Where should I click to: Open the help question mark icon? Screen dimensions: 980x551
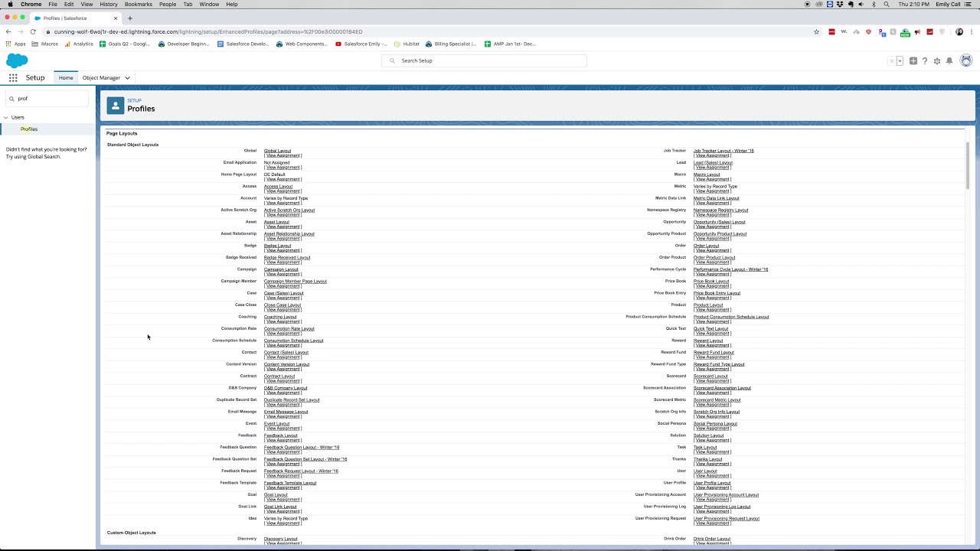click(x=925, y=61)
